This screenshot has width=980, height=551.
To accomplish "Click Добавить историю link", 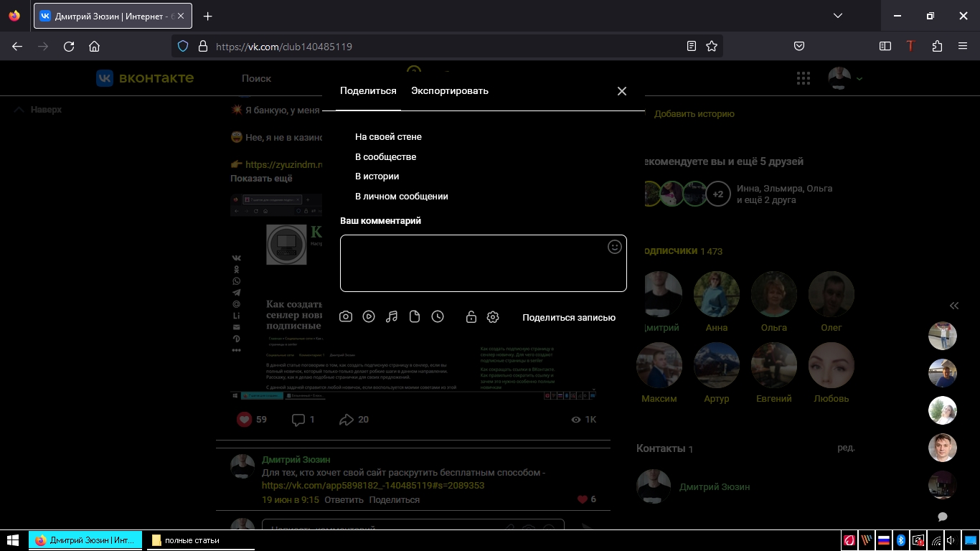I will coord(694,114).
